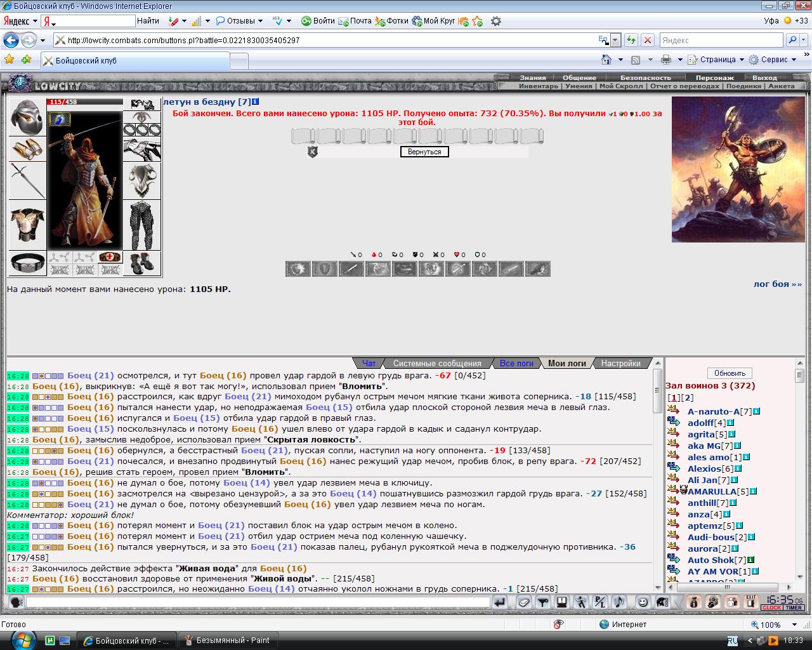
Task: Click the Обновить button
Action: [730, 373]
